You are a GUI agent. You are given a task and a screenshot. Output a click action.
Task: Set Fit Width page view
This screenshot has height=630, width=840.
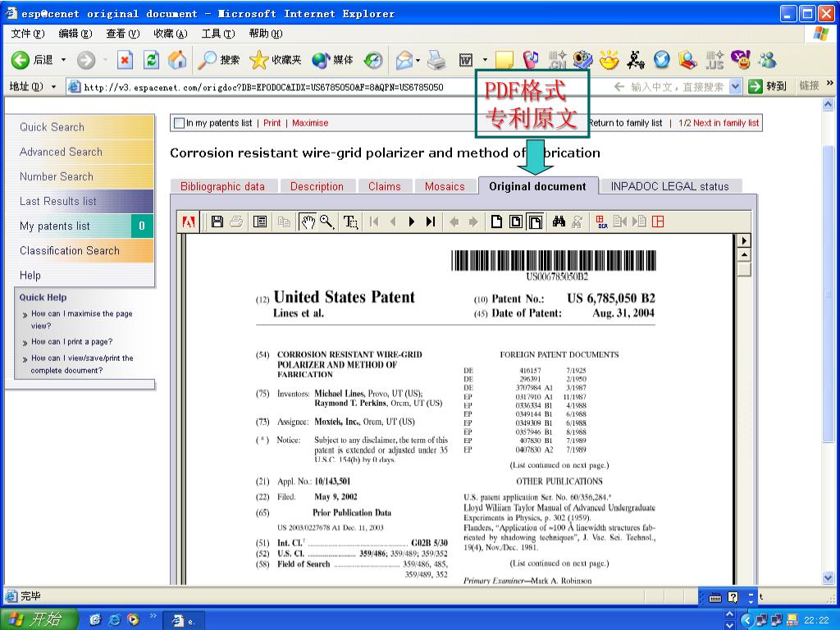tap(535, 221)
